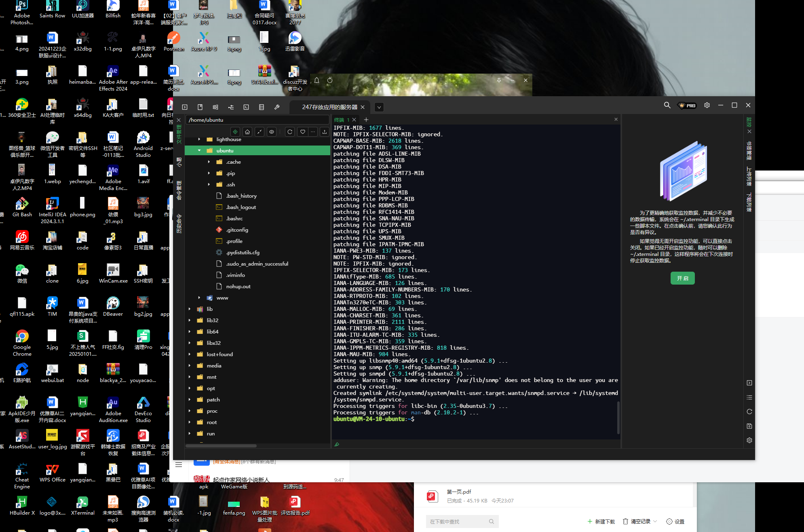This screenshot has height=532, width=804.
Task: Select the .bashrc file
Action: point(234,218)
